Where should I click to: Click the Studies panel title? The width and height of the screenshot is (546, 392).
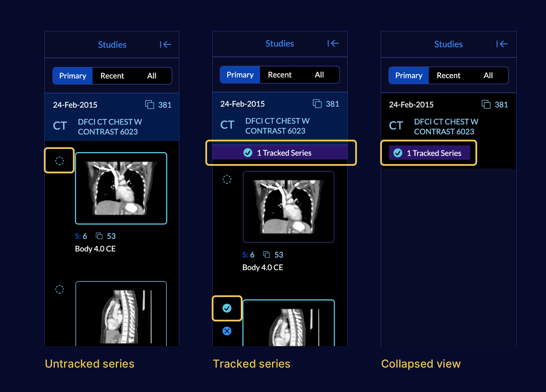click(x=112, y=44)
